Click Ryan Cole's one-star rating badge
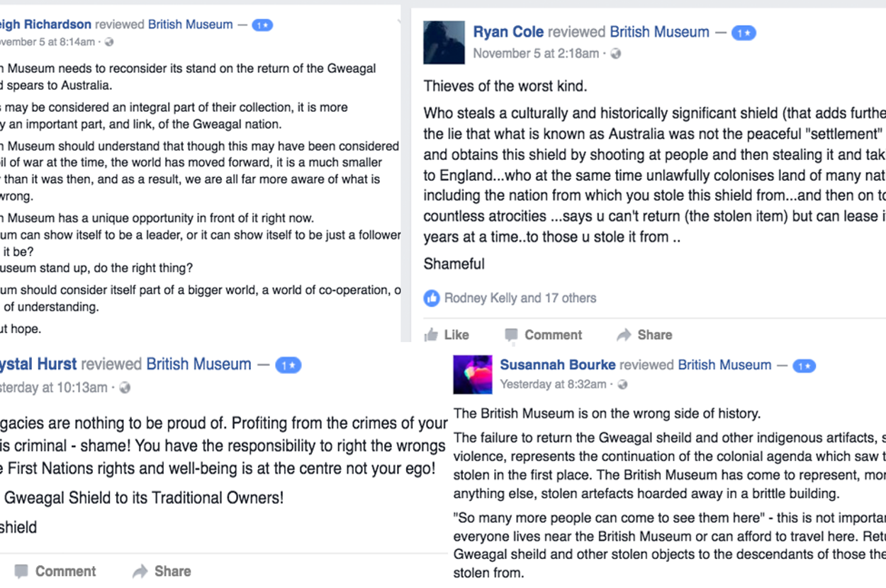 744,33
